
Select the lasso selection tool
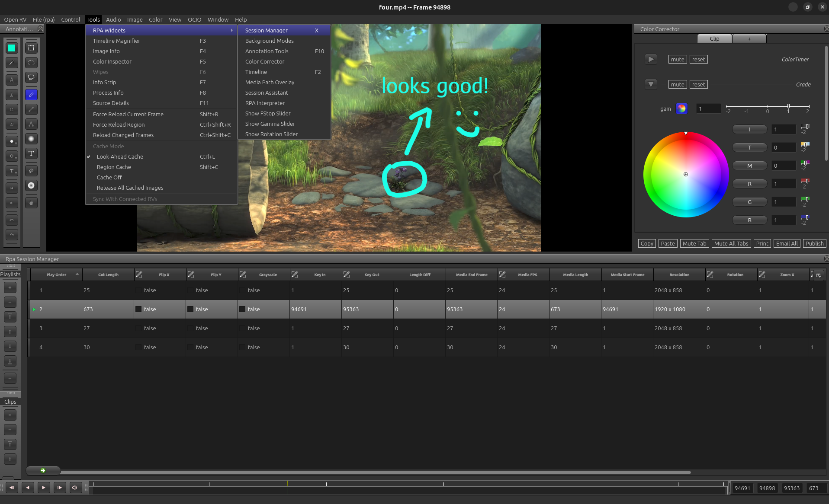click(31, 77)
